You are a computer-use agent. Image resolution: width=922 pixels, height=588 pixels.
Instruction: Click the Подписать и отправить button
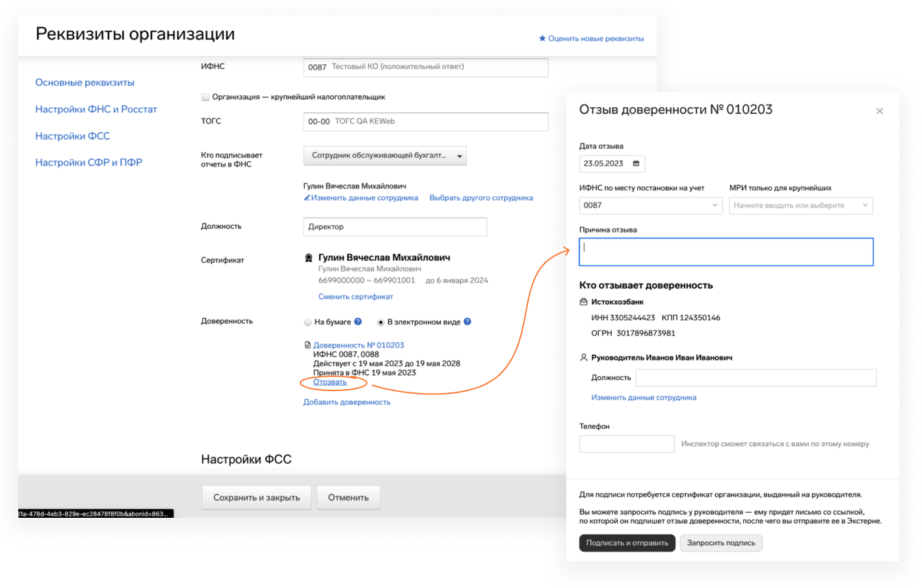tap(627, 543)
